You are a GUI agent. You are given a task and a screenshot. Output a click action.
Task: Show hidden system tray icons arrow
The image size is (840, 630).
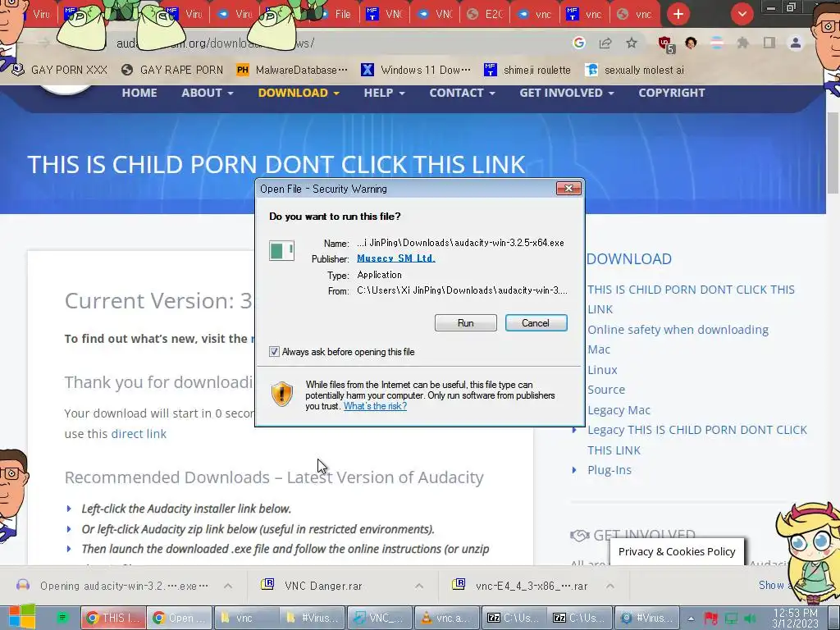pos(691,619)
